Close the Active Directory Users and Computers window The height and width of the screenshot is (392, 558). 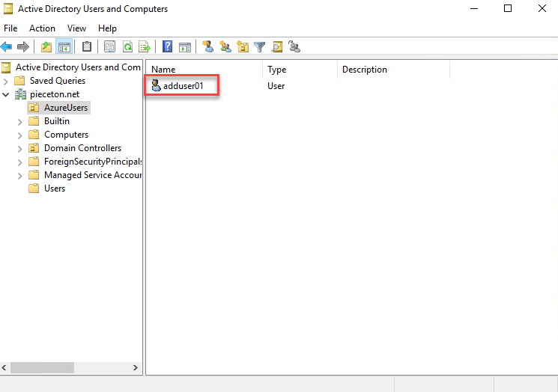click(x=542, y=8)
